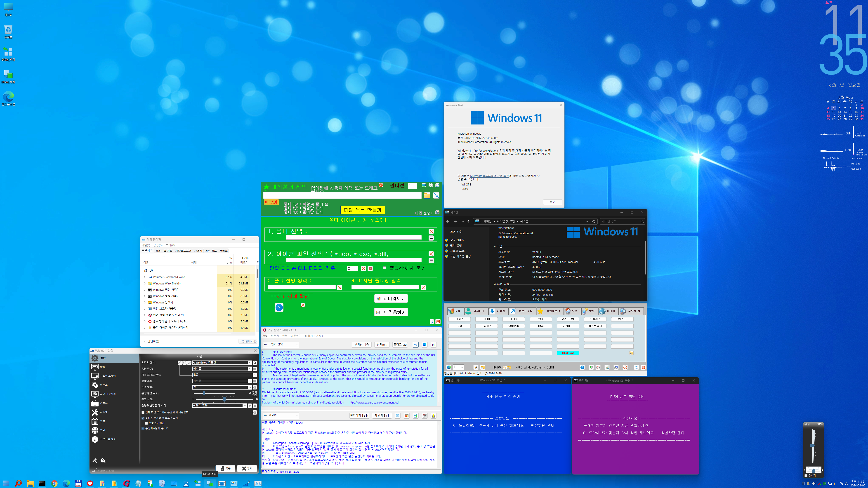Open the 사운드 없음 sound dropdown
Image resolution: width=868 pixels, height=488 pixels.
[219, 406]
